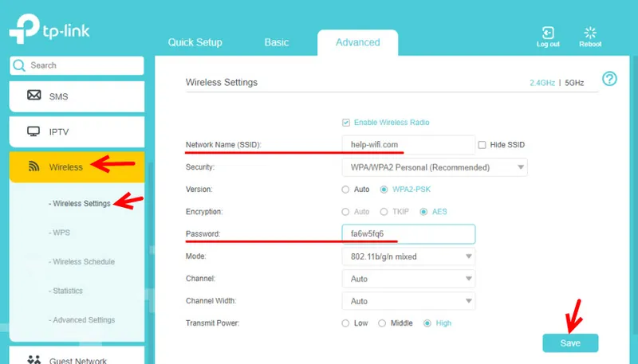Toggle the Enable Wireless Radio checkbox
This screenshot has height=364, width=638.
pos(346,123)
